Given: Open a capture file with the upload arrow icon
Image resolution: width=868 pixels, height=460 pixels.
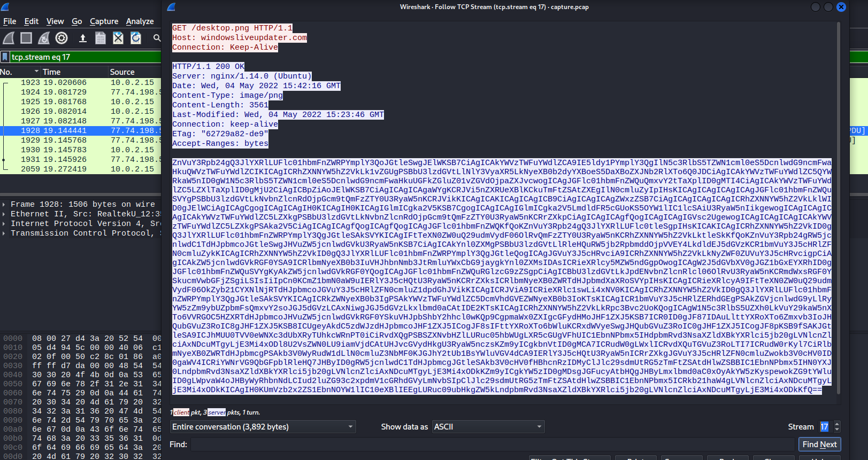Looking at the screenshot, I should click(x=83, y=38).
